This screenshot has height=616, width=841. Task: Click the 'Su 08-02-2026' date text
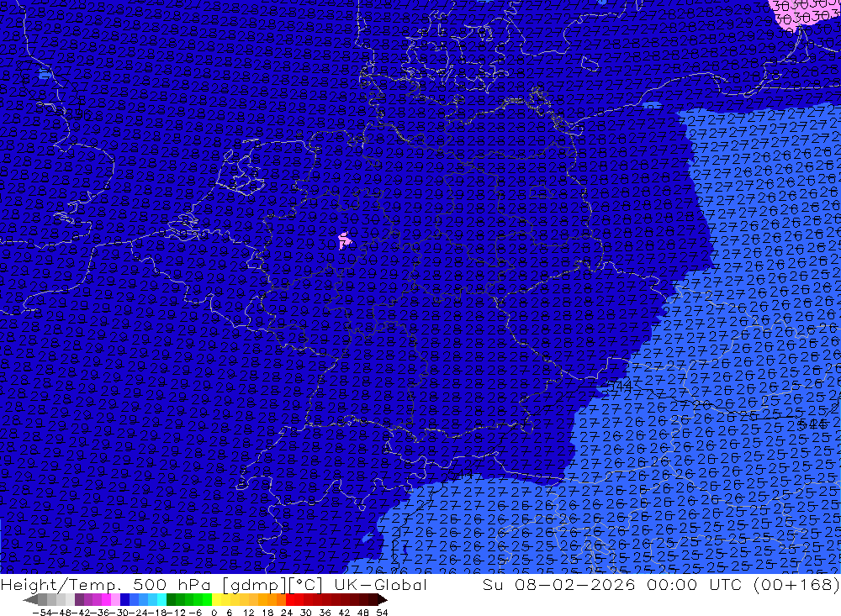click(558, 585)
